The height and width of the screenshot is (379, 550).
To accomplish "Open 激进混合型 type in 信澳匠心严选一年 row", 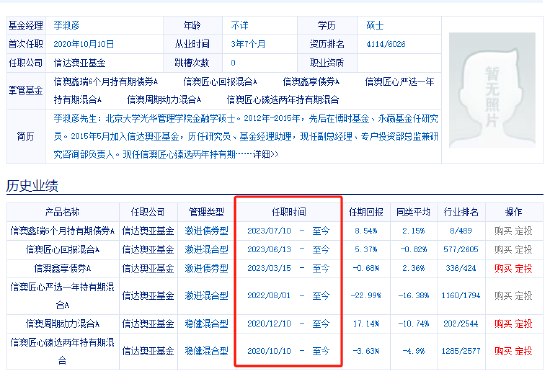I will (207, 296).
